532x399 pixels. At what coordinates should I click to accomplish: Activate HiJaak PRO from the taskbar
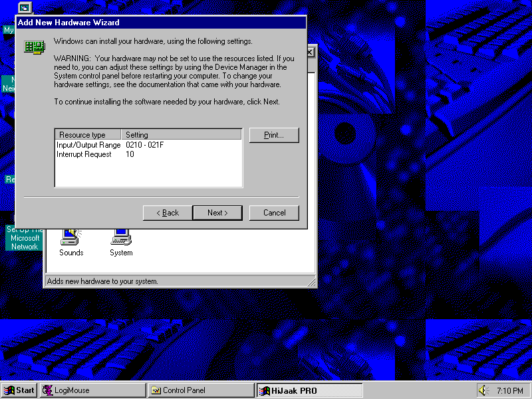(309, 390)
